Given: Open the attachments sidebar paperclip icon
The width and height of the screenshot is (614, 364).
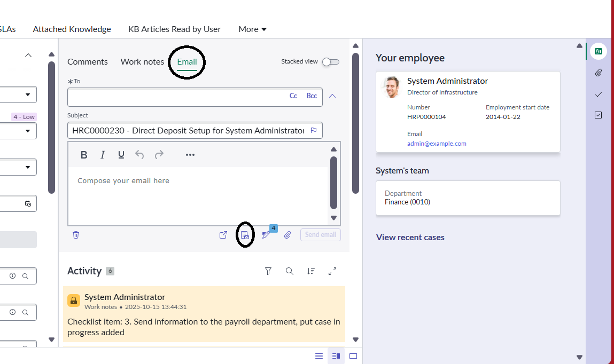Looking at the screenshot, I should (x=599, y=73).
